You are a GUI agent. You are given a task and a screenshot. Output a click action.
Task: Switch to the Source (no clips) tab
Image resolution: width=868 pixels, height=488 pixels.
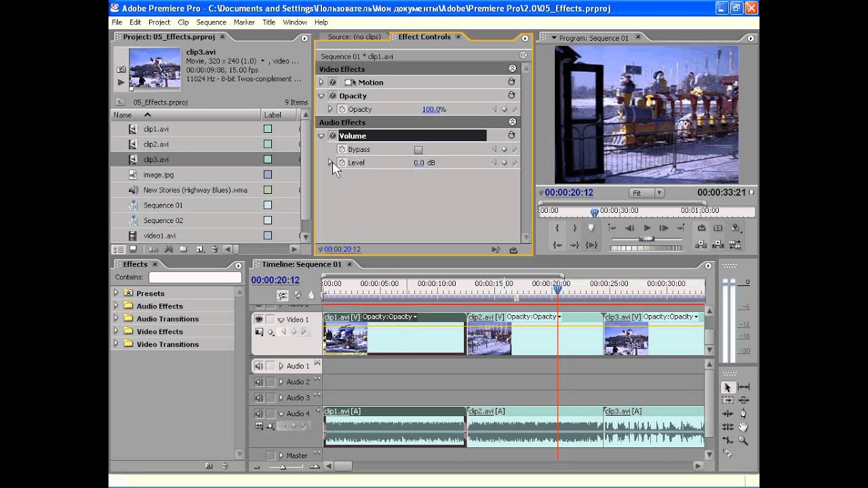(353, 37)
